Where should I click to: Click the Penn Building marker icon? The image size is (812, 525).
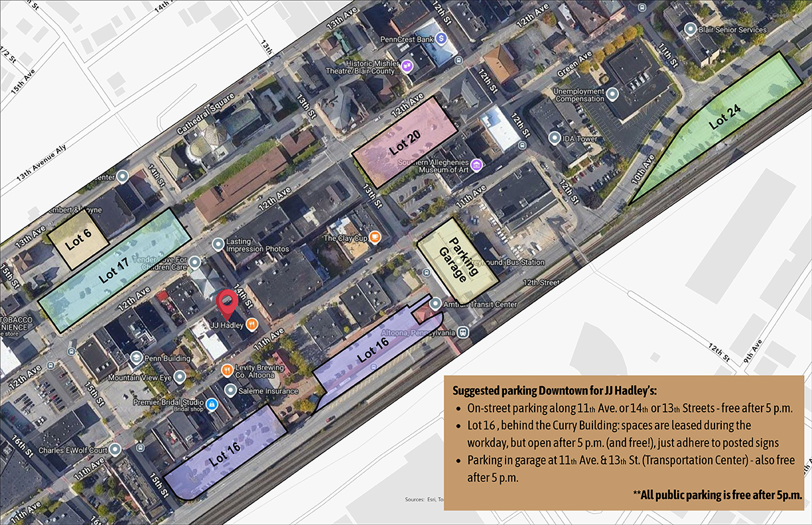tap(137, 358)
